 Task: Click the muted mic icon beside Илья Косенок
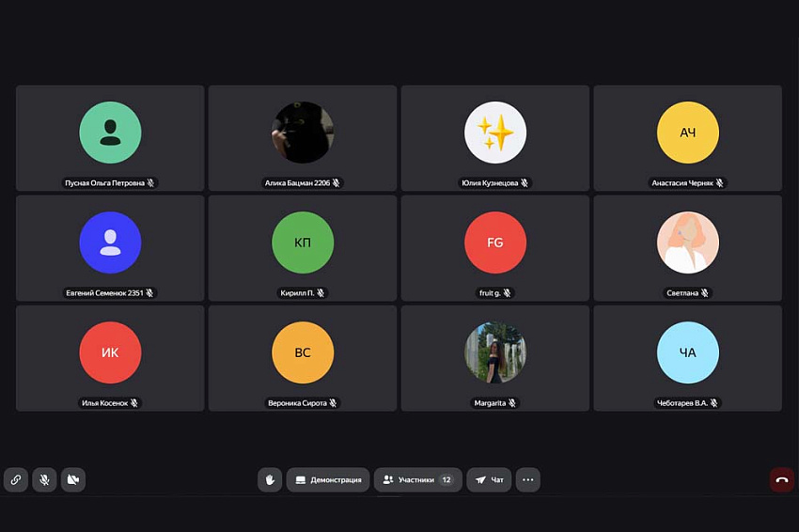(x=134, y=403)
